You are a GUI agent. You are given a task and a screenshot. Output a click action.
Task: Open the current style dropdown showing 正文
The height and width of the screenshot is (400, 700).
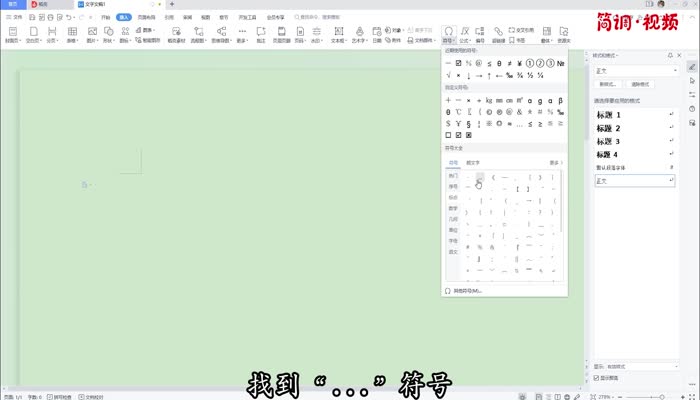pos(637,71)
